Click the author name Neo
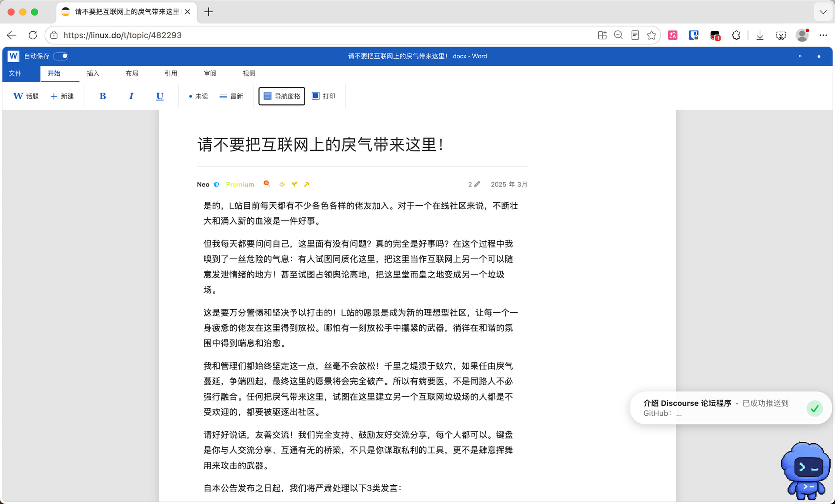Screen dimensions: 835x504 tap(203, 184)
